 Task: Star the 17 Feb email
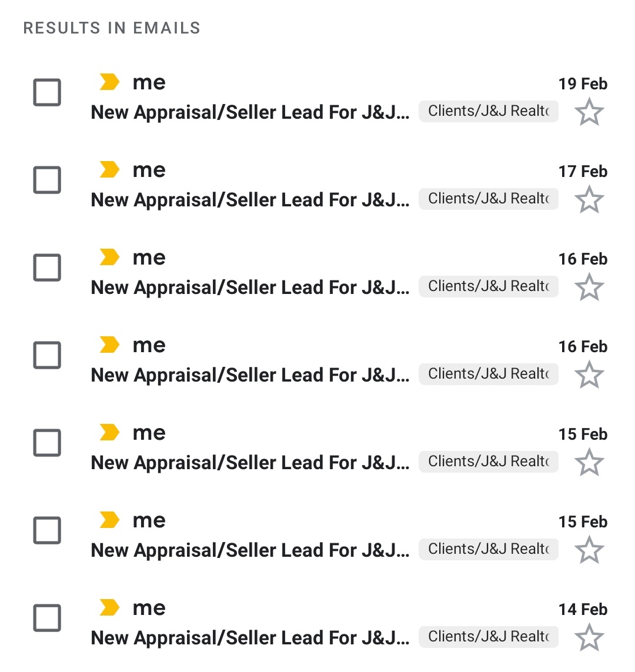(x=589, y=200)
